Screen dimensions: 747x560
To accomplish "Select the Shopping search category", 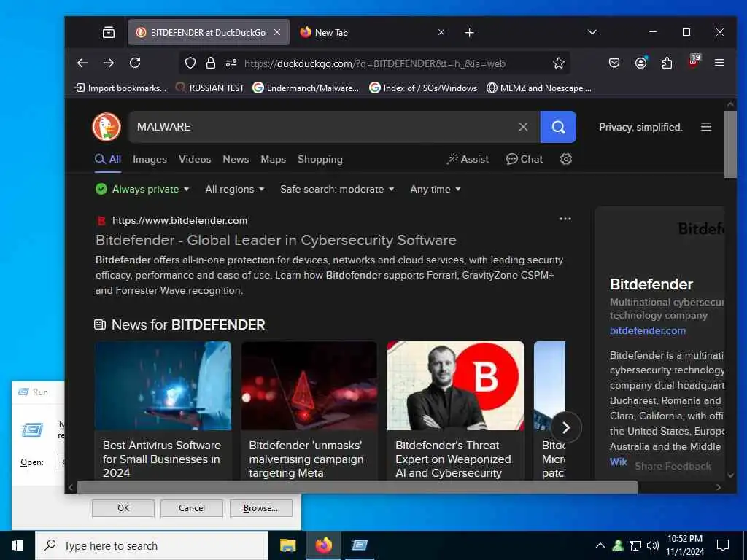I will pos(320,159).
